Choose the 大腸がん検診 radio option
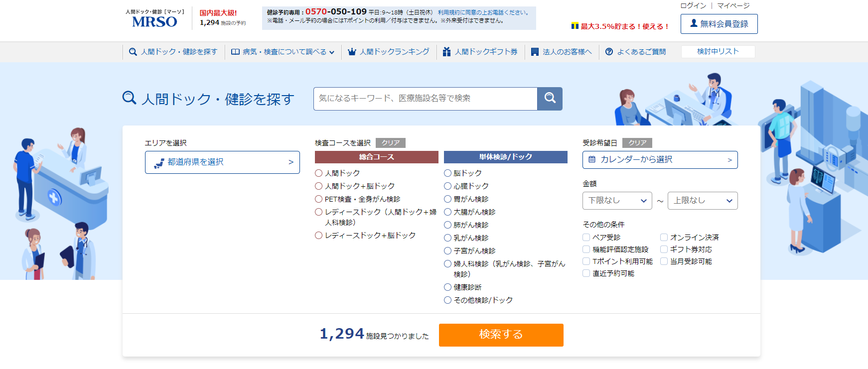This screenshot has height=369, width=868. pos(448,212)
